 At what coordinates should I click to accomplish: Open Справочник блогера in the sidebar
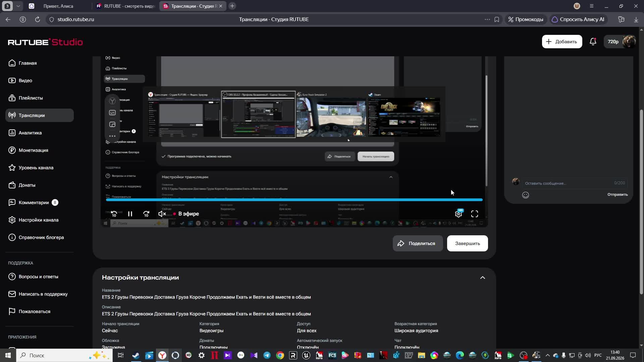point(36,237)
